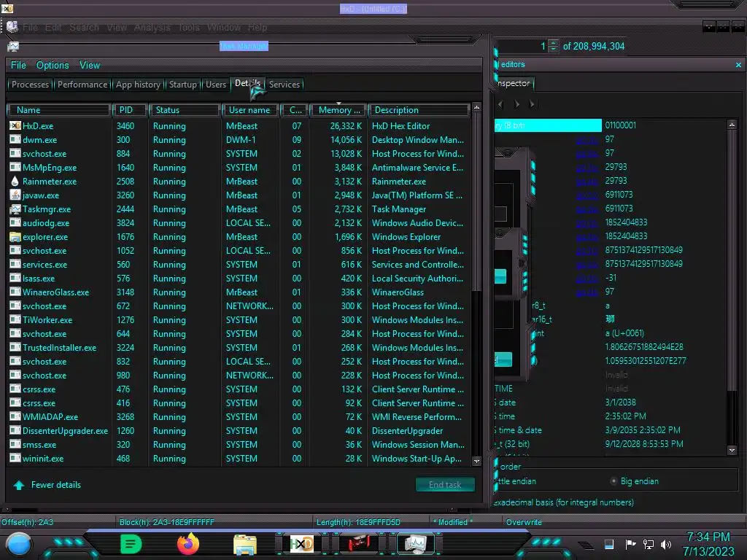Click the dwm.exe process icon
Viewport: 747px width, 560px height.
pyautogui.click(x=15, y=139)
